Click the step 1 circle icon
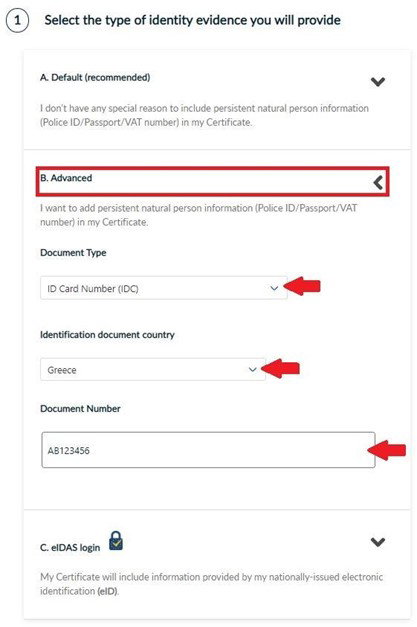Viewport: 417px width, 627px height. click(x=17, y=20)
